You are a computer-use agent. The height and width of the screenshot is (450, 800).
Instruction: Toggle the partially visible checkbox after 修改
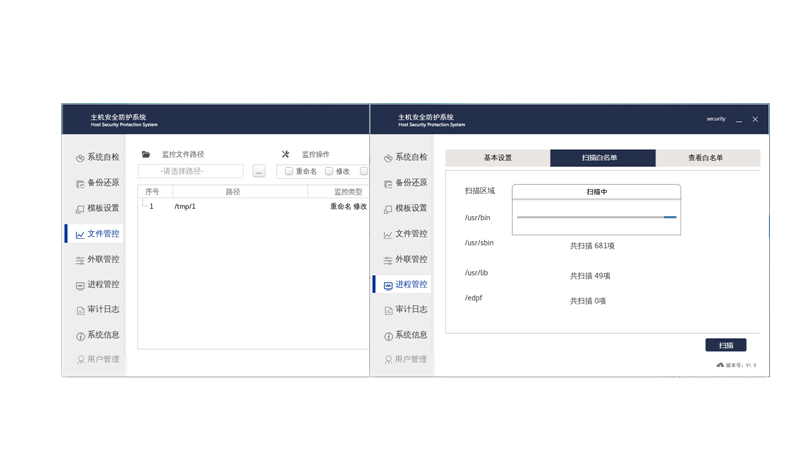click(364, 171)
